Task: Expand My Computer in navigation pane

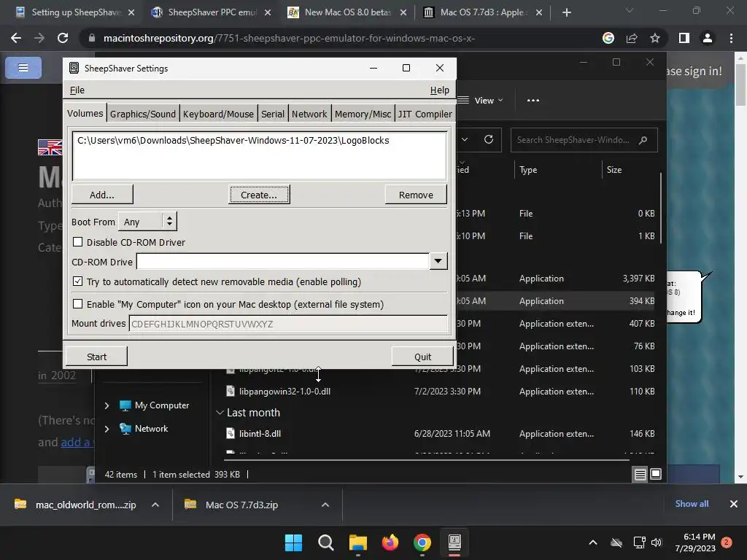Action: click(x=107, y=405)
